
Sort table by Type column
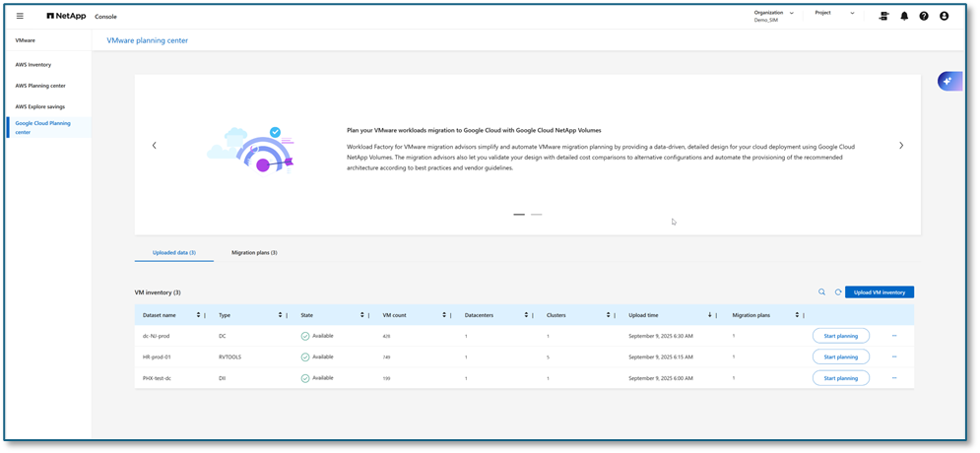(x=280, y=315)
